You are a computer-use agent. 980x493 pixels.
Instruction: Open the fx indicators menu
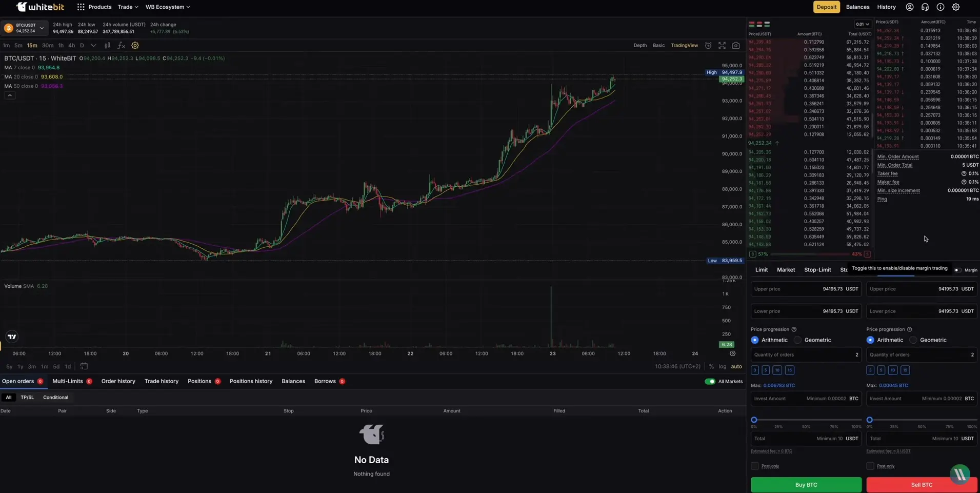click(x=121, y=46)
